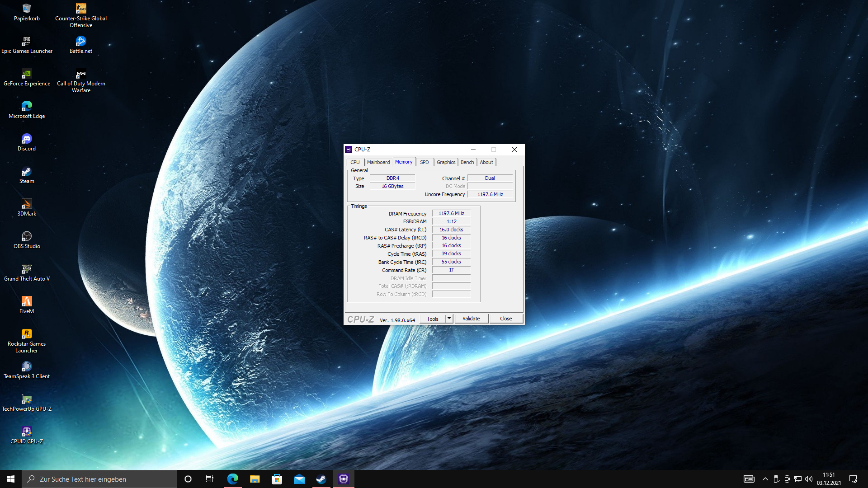Switch to the SPD tab

tap(424, 162)
